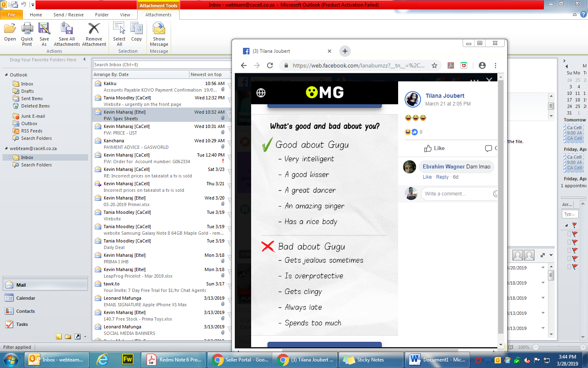Open the File menu tab
Viewport: 588px width, 368px height.
(x=11, y=15)
